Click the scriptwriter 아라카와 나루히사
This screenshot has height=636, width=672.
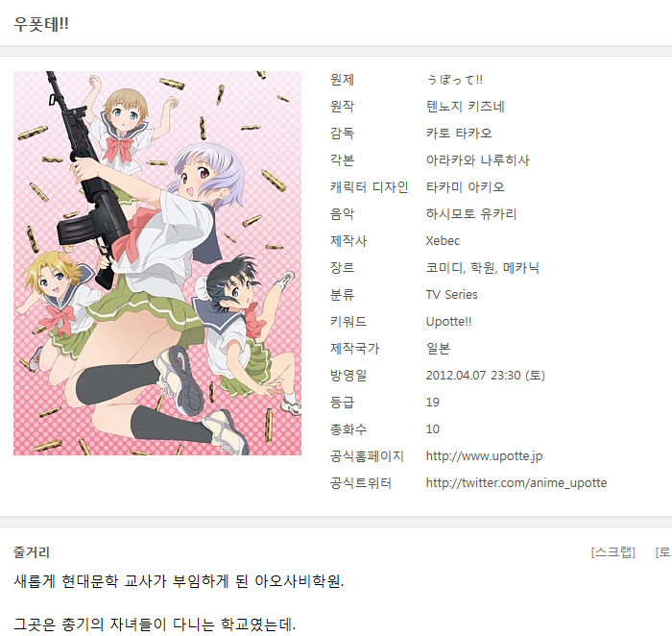pos(477,160)
